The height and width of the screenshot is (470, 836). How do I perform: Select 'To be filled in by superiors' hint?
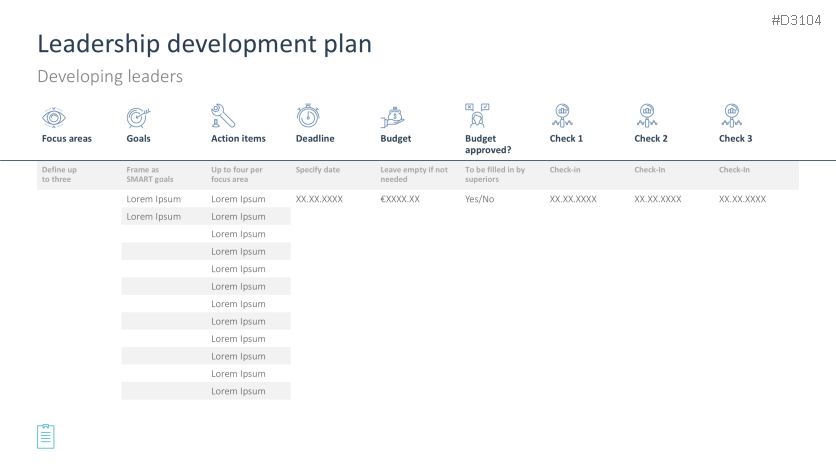[494, 174]
